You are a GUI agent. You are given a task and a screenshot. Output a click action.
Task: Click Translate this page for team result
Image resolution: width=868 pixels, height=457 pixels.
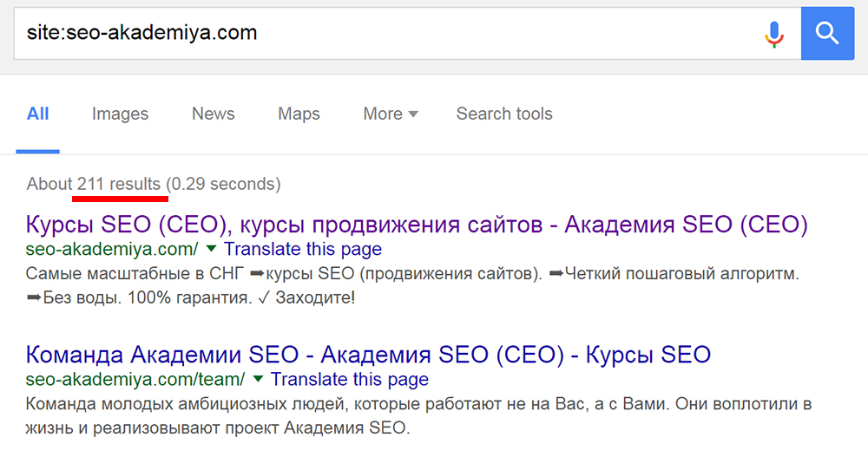pos(350,379)
